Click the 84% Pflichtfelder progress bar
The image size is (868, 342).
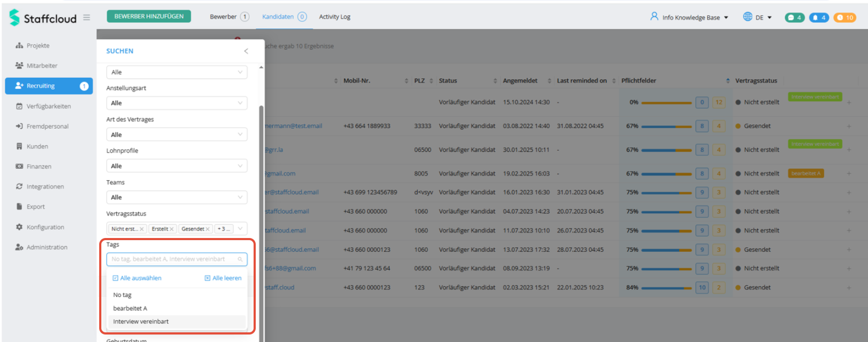click(666, 288)
